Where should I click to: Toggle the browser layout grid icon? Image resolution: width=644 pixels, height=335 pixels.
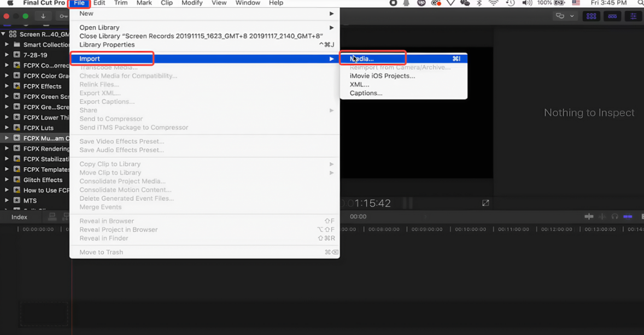point(592,16)
